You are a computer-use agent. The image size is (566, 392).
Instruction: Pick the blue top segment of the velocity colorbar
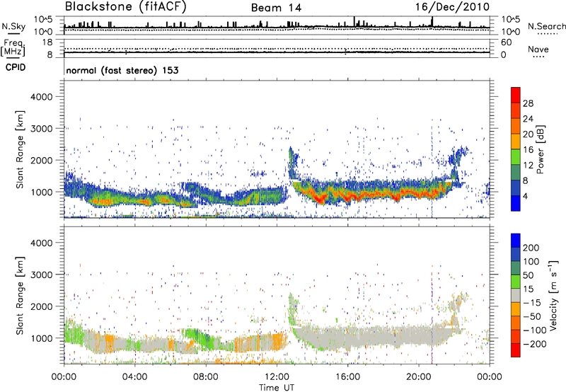pos(516,241)
